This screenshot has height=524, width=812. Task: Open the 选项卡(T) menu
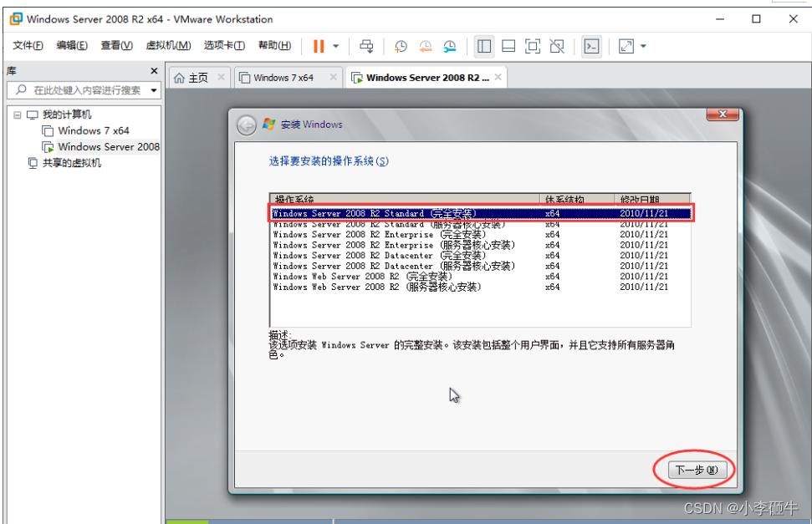224,46
